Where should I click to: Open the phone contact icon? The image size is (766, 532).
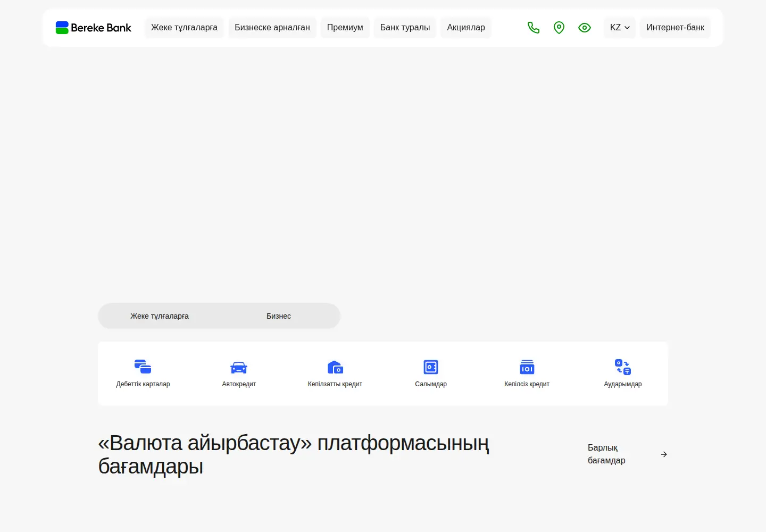tap(534, 28)
